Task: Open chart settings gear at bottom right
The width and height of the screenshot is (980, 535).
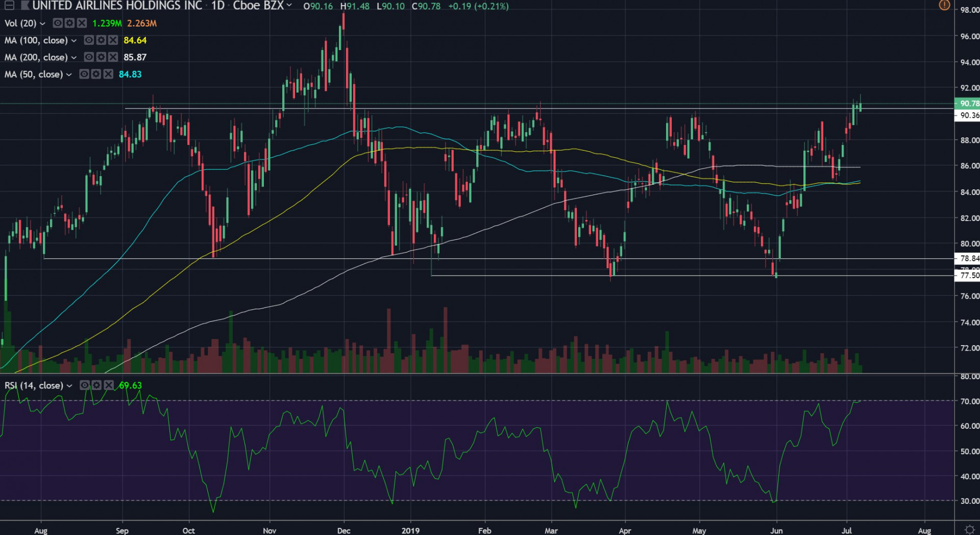Action: pyautogui.click(x=969, y=529)
